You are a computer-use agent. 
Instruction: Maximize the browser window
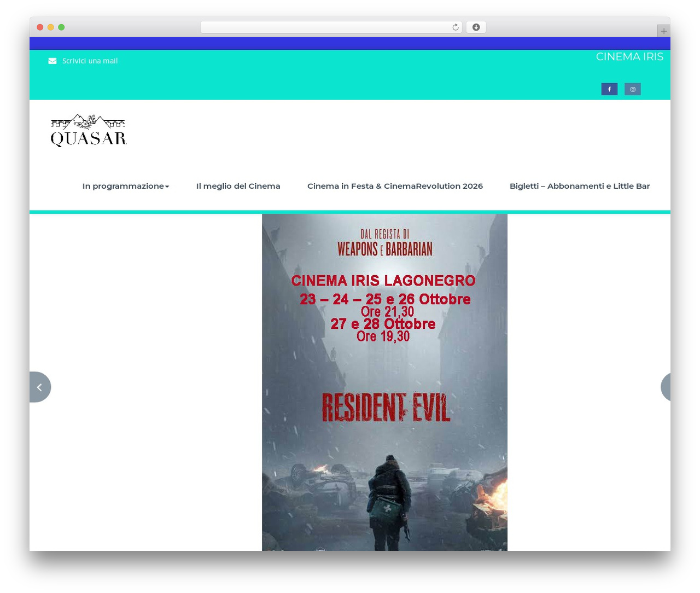(61, 27)
